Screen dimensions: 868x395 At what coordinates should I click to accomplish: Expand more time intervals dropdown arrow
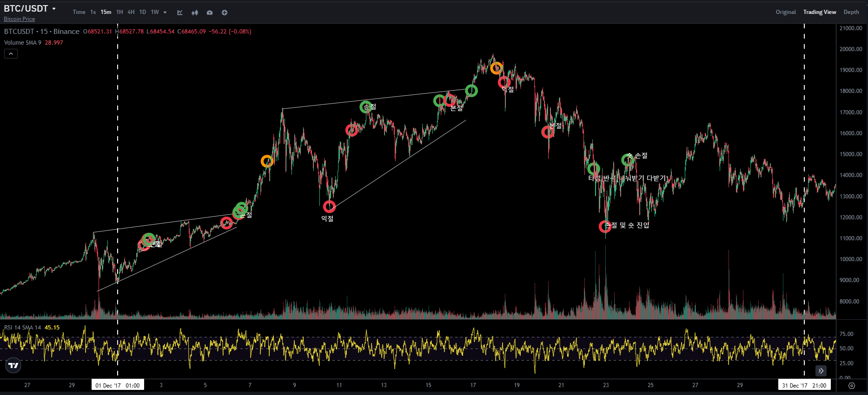point(165,13)
